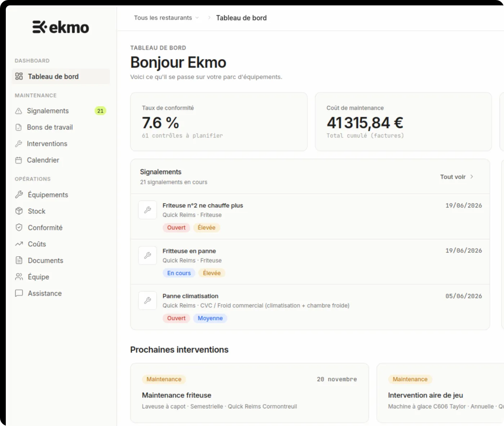Click the Équipements wrench icon

(x=19, y=195)
